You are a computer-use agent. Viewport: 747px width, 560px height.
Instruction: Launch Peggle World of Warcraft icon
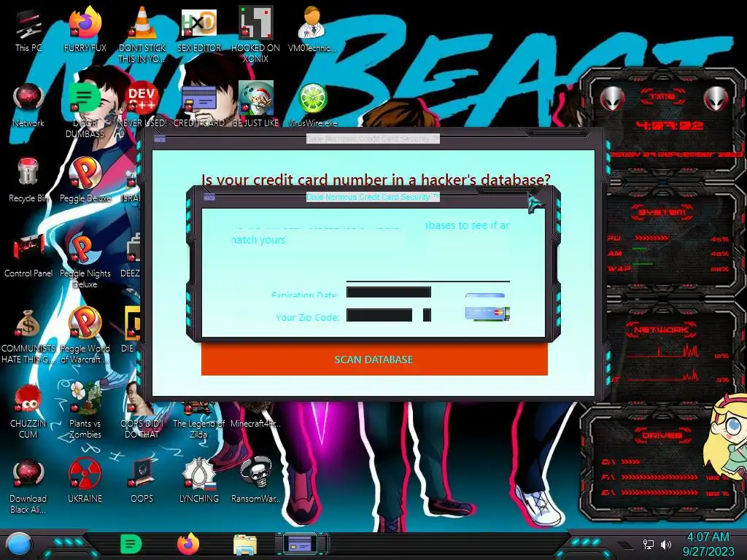coord(85,335)
